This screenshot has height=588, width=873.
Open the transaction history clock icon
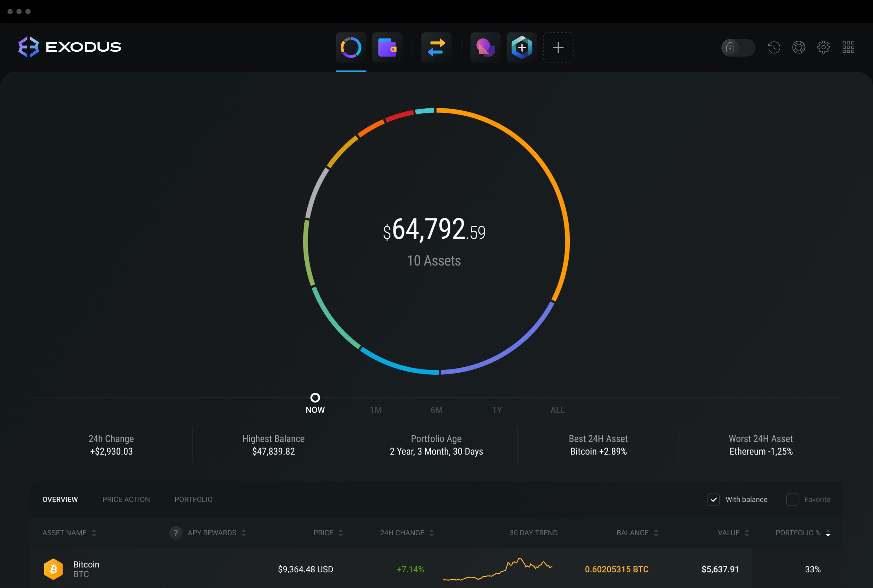tap(773, 46)
